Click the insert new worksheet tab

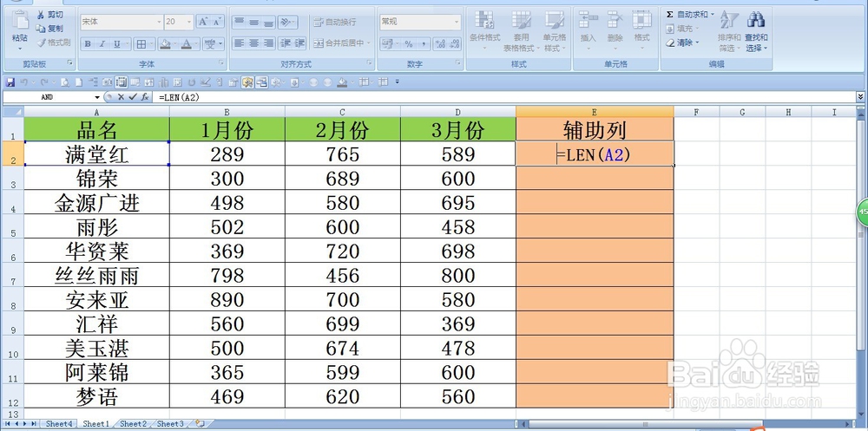click(x=200, y=424)
